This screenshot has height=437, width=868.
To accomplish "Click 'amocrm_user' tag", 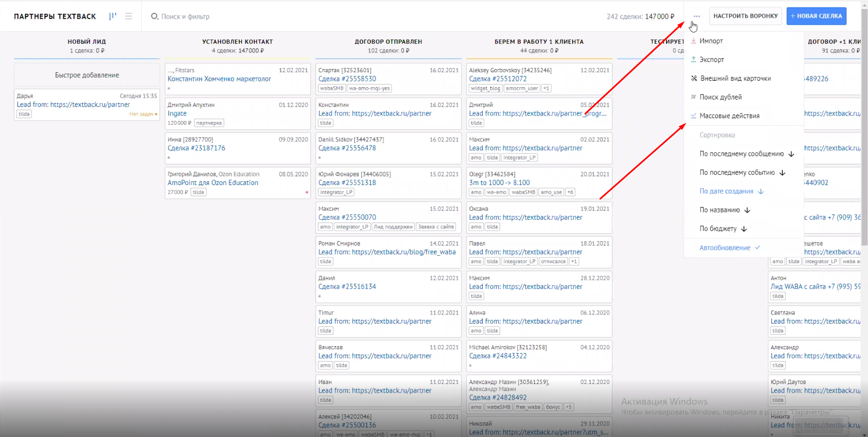I will tap(522, 88).
